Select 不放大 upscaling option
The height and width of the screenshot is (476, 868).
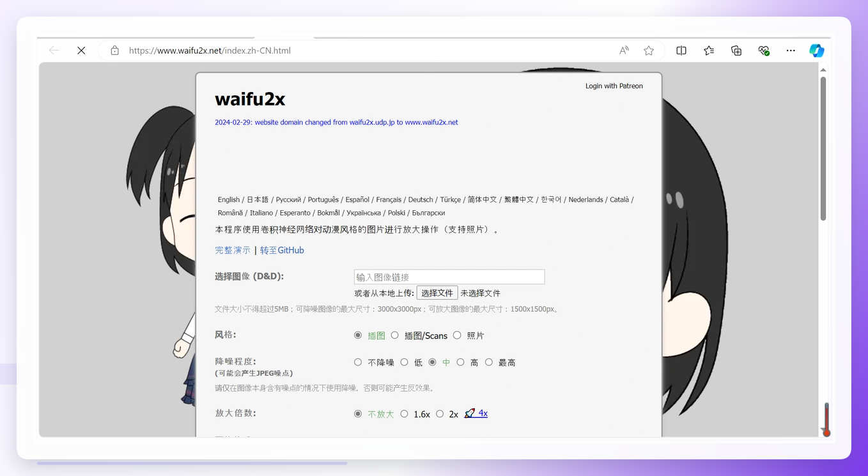click(x=358, y=414)
